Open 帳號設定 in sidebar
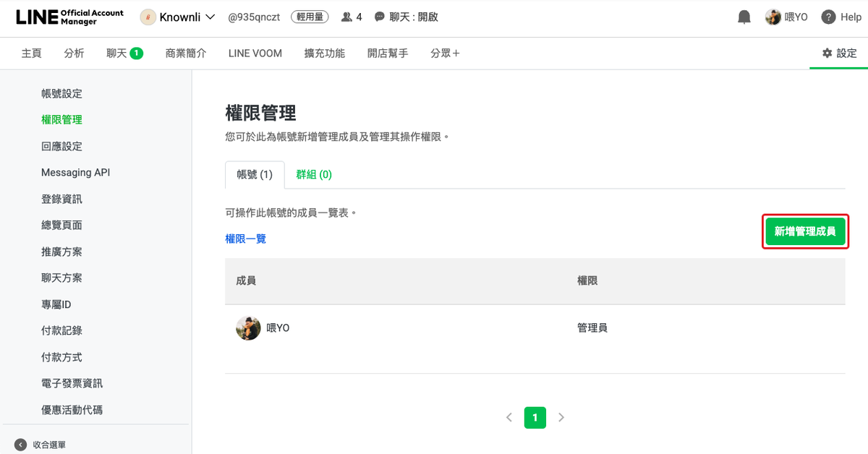 tap(61, 94)
